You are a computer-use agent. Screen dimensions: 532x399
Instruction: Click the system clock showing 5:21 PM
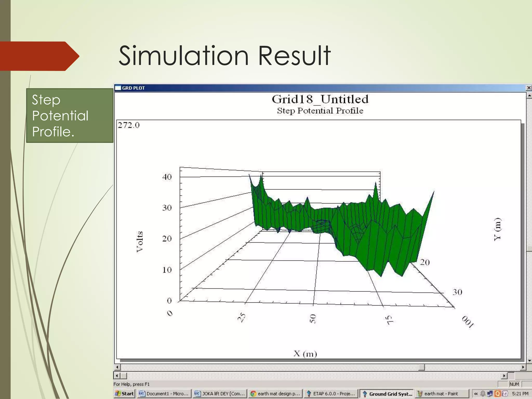pyautogui.click(x=520, y=394)
